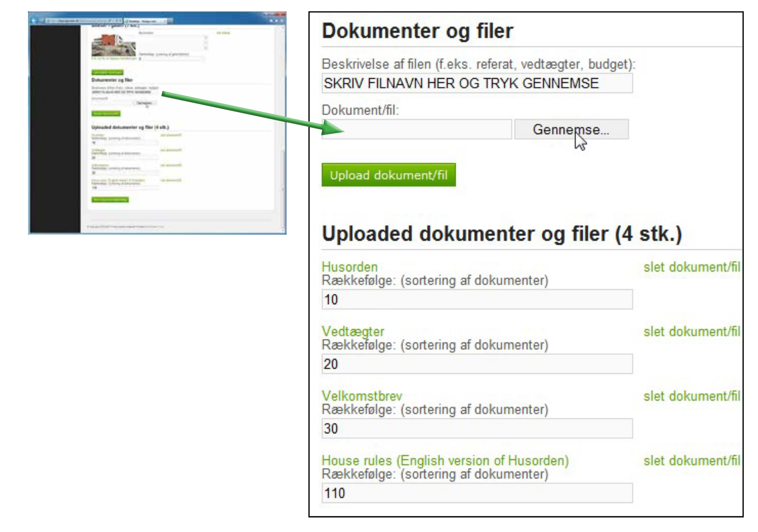Remove House rules with slet dokument/fil
Image resolution: width=758 pixels, height=532 pixels.
(692, 461)
